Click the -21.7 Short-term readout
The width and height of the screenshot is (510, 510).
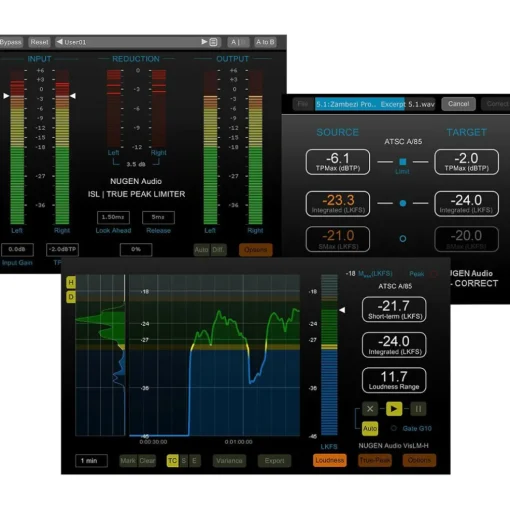(394, 310)
